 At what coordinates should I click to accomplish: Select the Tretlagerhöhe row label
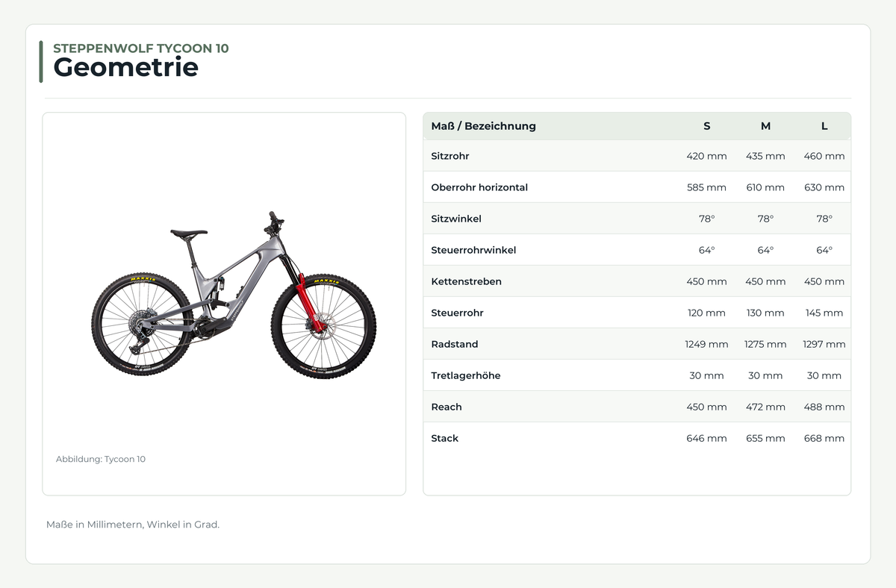pyautogui.click(x=466, y=375)
